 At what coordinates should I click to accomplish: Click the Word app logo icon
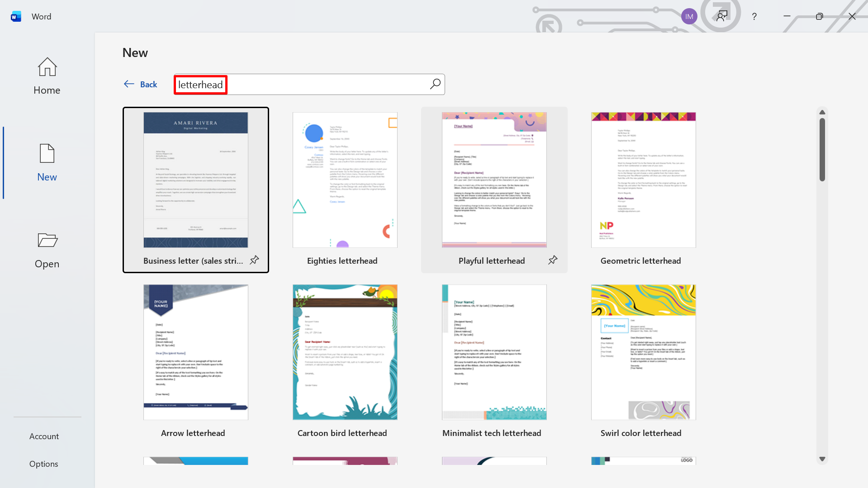16,17
